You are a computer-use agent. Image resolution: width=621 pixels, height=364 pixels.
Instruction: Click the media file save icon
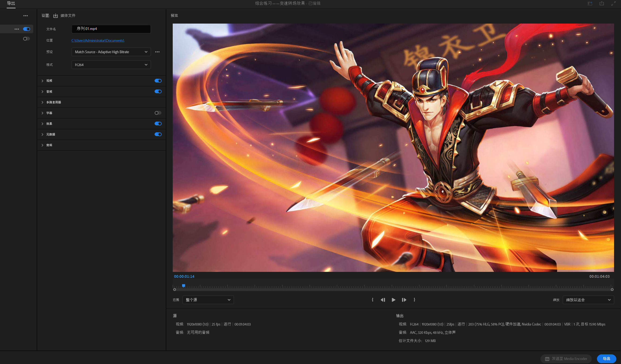55,16
